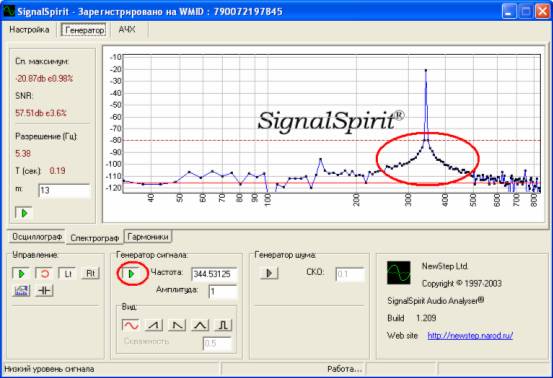
Task: Open the Гармоники tab
Action: coord(148,237)
